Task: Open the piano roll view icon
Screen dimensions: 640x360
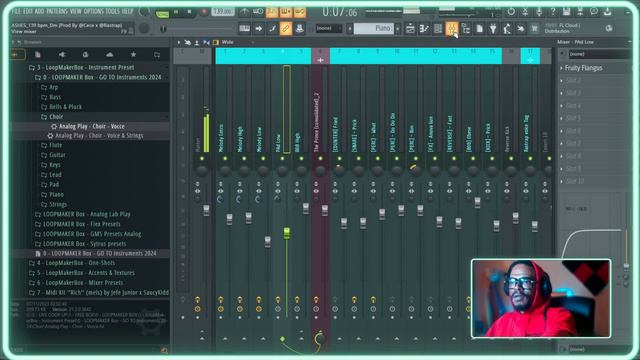Action: (x=424, y=29)
